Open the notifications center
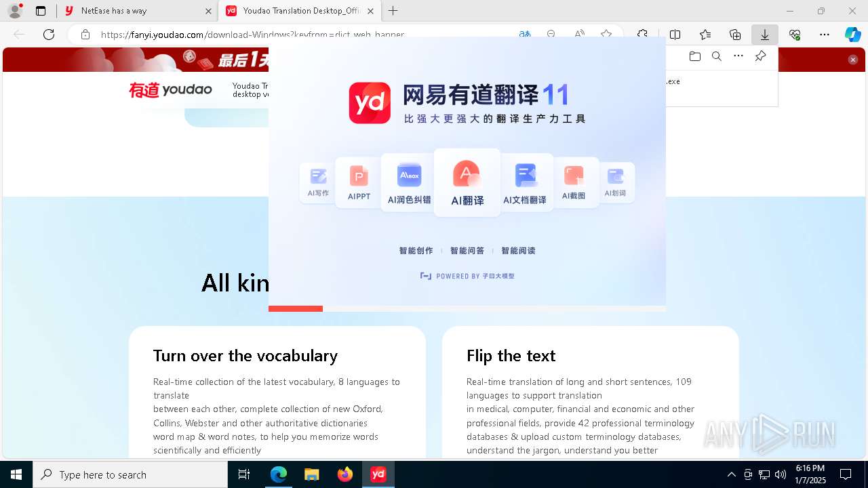 [846, 474]
